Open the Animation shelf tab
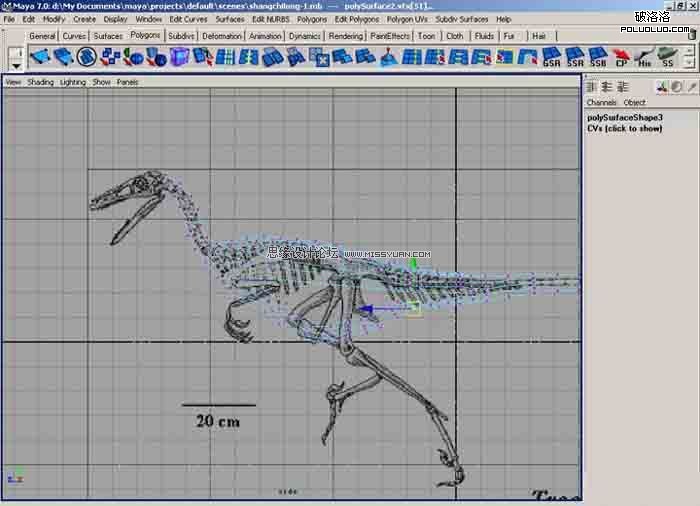Image resolution: width=700 pixels, height=506 pixels. [265, 36]
